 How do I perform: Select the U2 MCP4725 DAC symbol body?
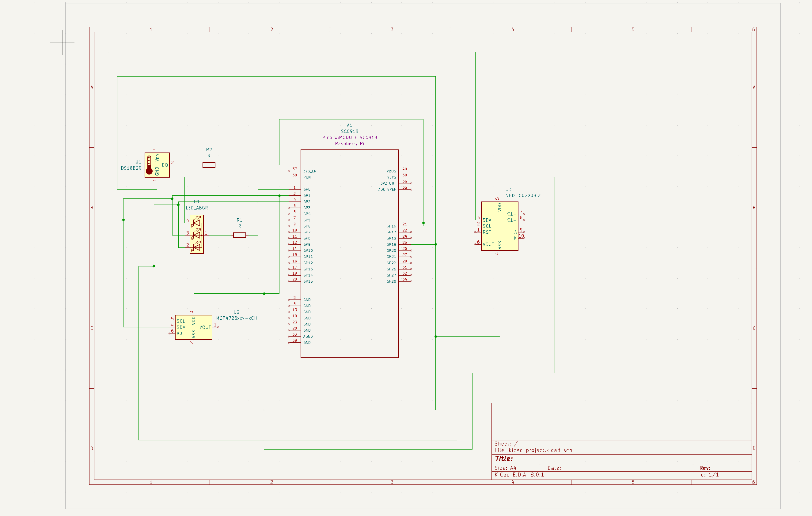tap(194, 327)
